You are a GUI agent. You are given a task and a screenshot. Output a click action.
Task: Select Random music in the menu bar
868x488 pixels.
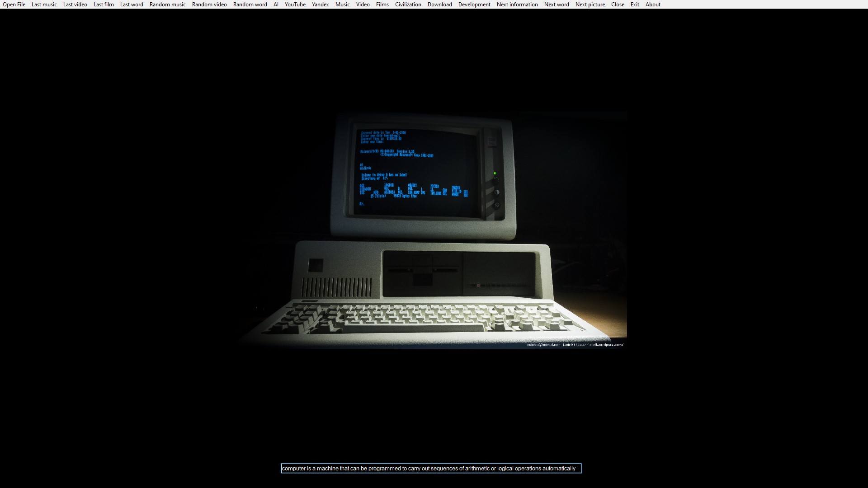pyautogui.click(x=168, y=5)
